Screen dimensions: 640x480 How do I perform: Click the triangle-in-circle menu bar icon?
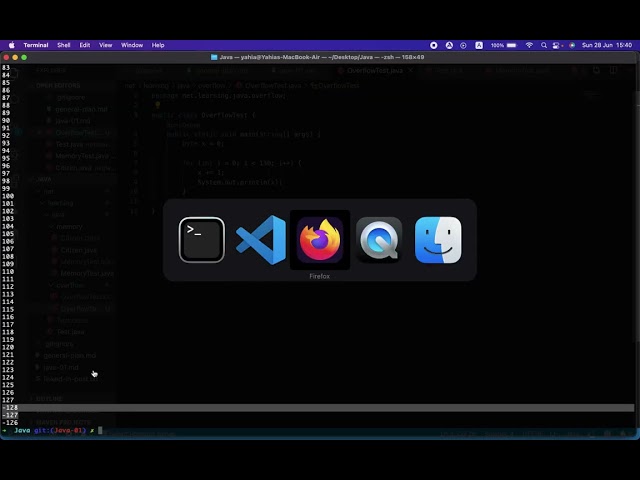(449, 45)
